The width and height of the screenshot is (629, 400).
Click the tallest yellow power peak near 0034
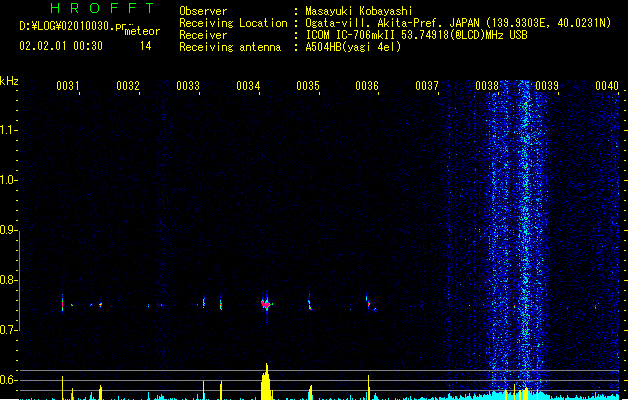(266, 381)
